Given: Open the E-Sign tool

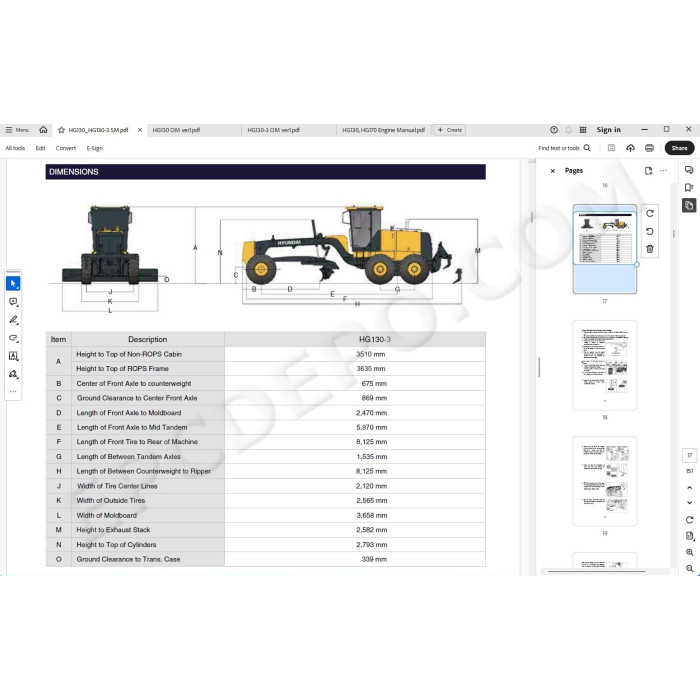Looking at the screenshot, I should [94, 148].
